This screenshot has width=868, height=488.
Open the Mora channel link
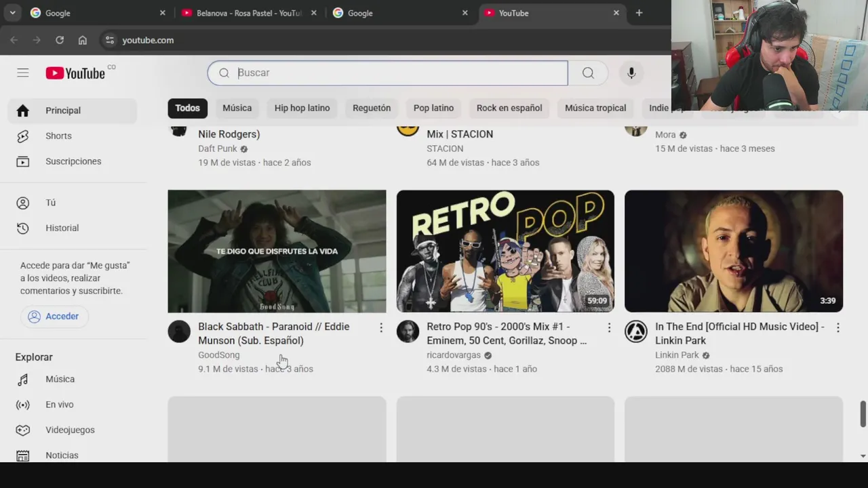pyautogui.click(x=665, y=135)
